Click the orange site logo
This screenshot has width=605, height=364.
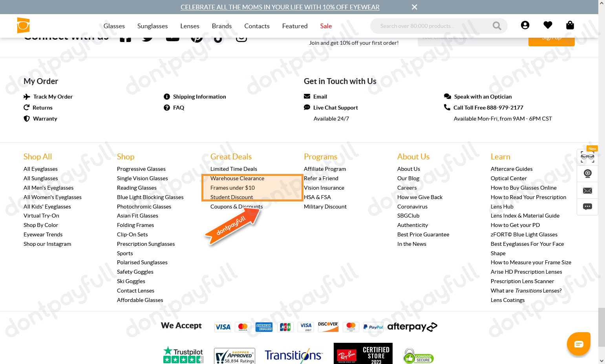(24, 26)
